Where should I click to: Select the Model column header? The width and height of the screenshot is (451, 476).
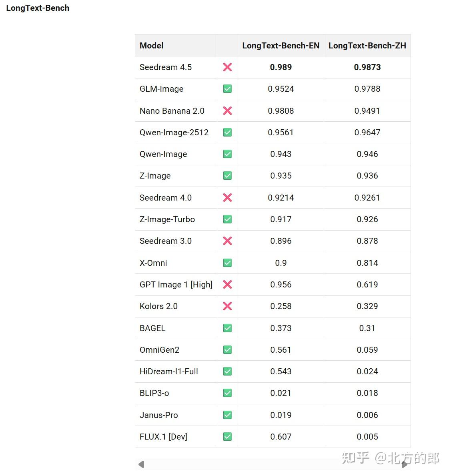click(x=152, y=46)
